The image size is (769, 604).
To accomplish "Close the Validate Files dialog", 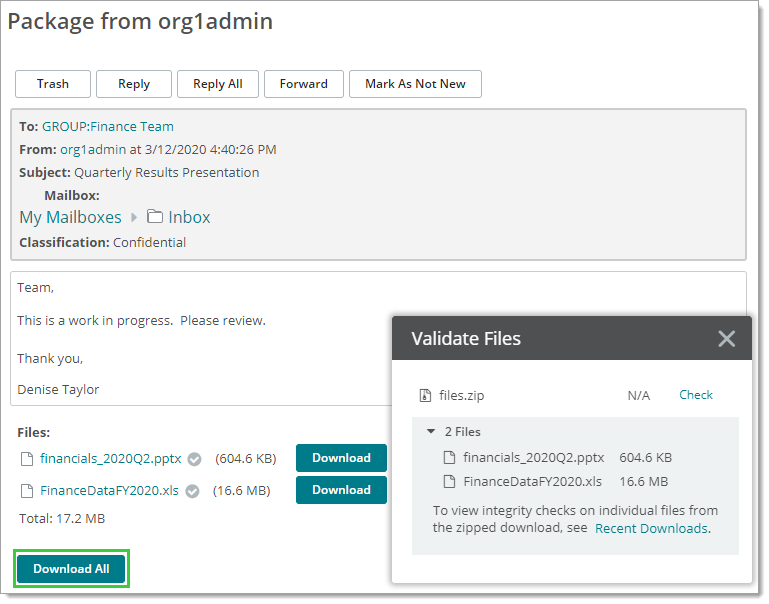I will [727, 339].
